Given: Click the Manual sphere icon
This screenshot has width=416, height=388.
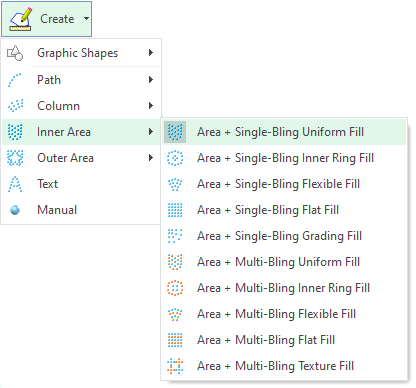Looking at the screenshot, I should (15, 210).
